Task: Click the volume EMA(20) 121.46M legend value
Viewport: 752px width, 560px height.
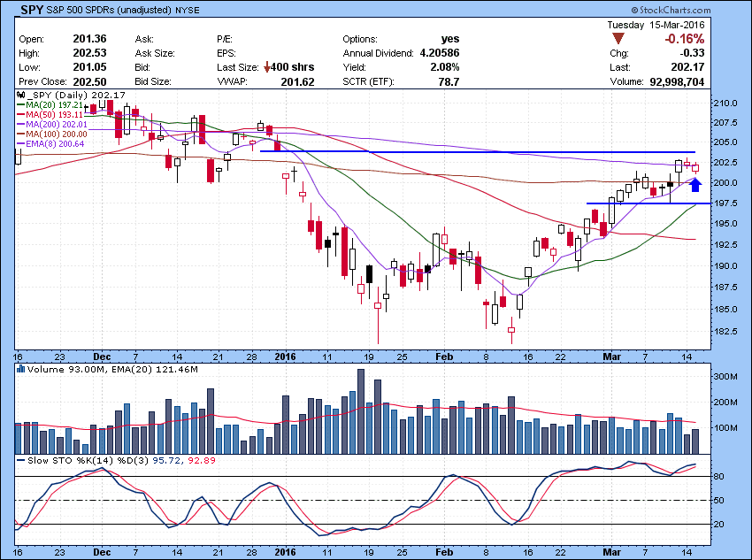Action: tap(154, 370)
